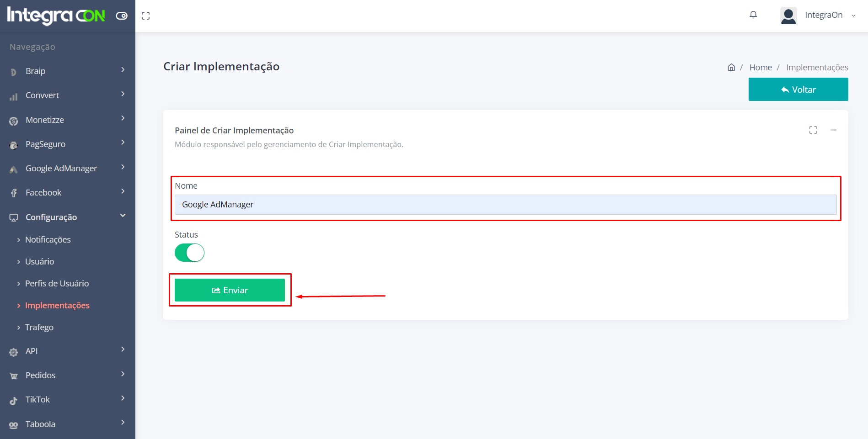
Task: Collapse the panel with the minus icon
Action: click(x=833, y=130)
